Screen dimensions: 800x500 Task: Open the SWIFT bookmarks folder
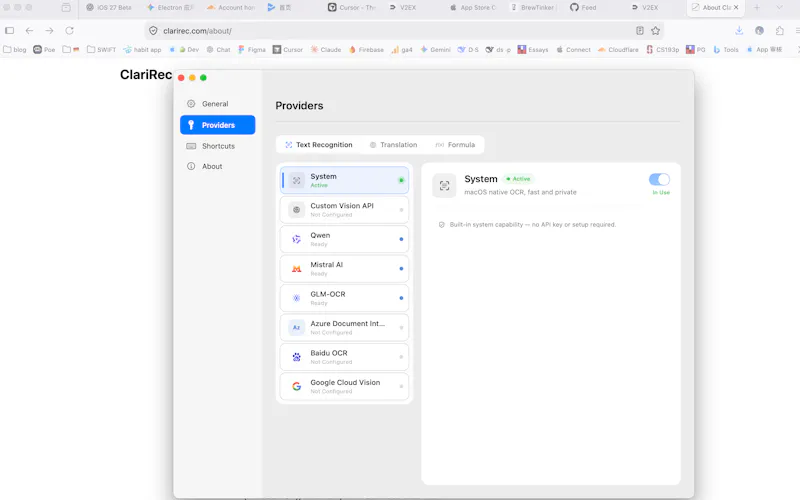(x=102, y=49)
